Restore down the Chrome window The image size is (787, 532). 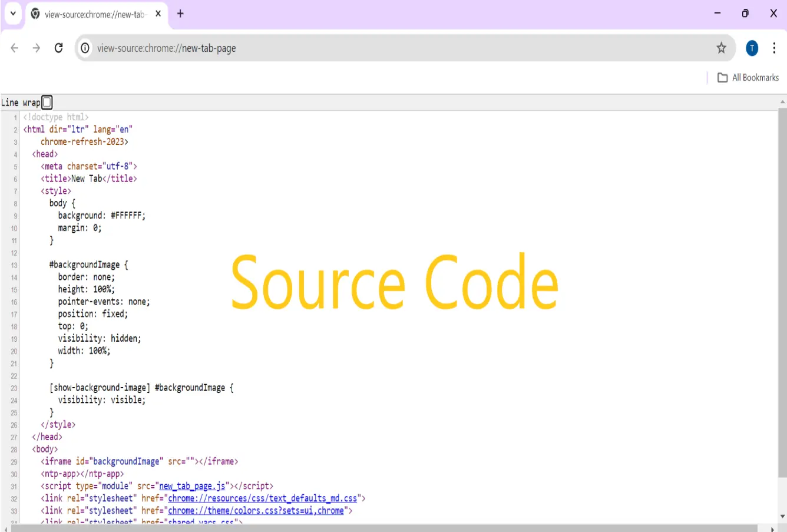point(745,13)
